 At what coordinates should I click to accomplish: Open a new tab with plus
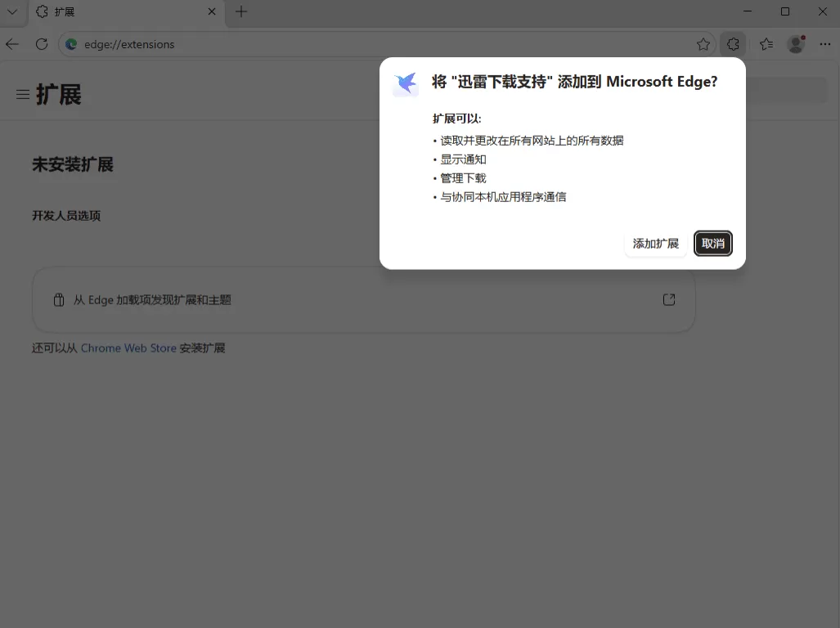(241, 11)
